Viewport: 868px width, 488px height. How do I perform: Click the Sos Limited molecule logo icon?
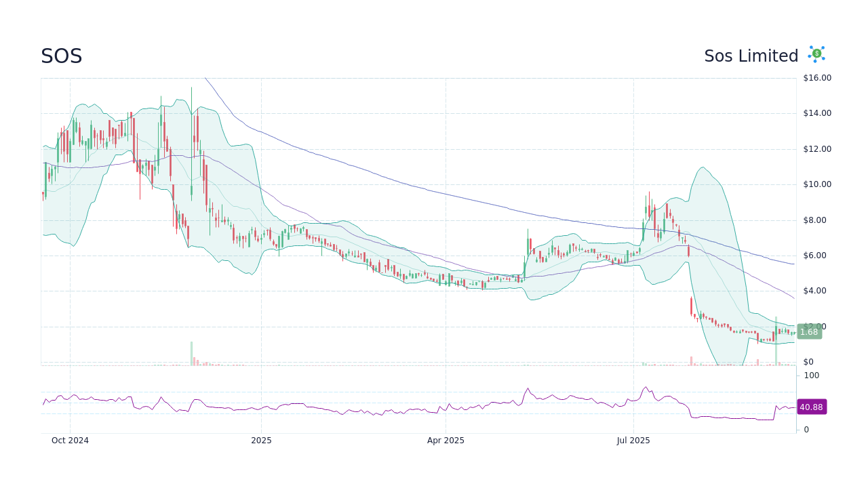tap(816, 54)
